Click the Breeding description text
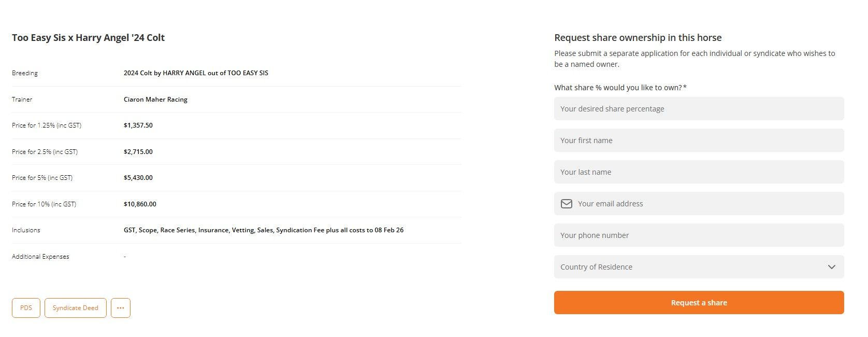 (196, 73)
